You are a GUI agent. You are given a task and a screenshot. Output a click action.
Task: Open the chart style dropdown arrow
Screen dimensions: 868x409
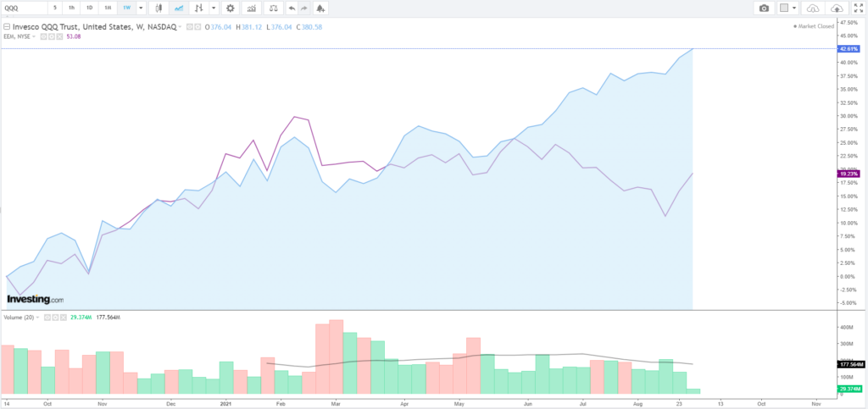point(214,8)
